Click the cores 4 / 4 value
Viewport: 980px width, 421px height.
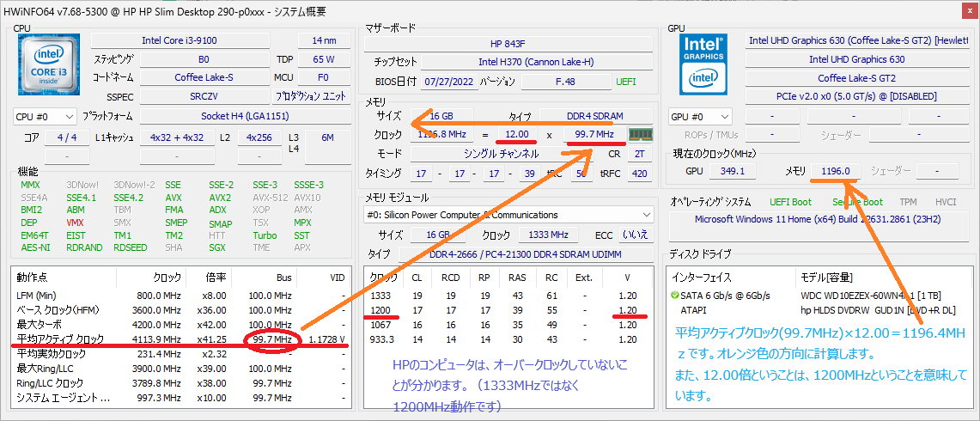[66, 137]
